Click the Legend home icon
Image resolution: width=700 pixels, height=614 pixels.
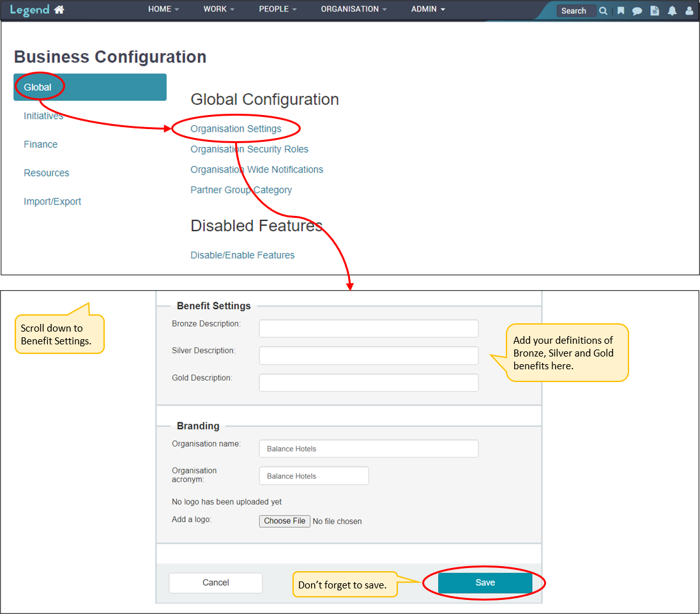(x=59, y=10)
